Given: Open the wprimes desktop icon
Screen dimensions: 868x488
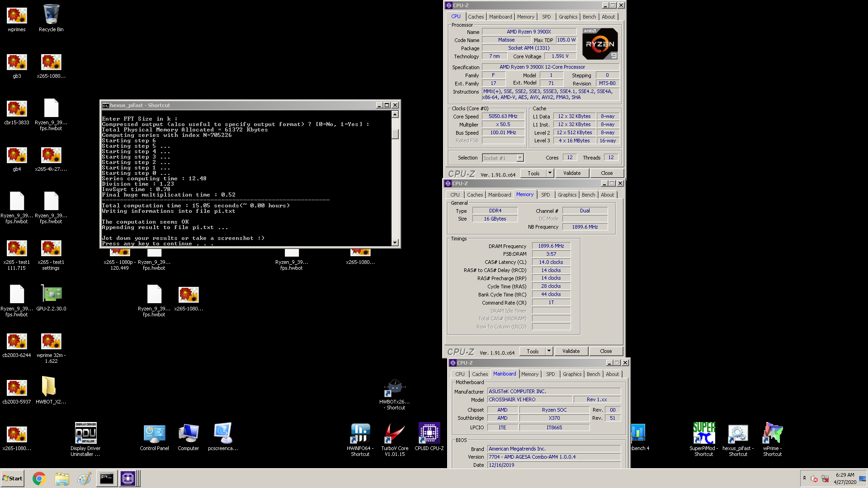Looking at the screenshot, I should tap(17, 19).
